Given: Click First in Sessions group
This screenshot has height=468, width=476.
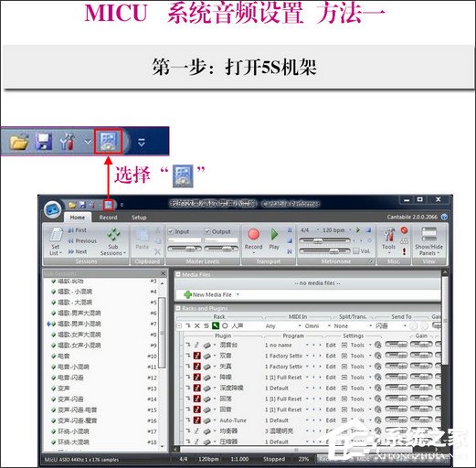Looking at the screenshot, I should [78, 230].
